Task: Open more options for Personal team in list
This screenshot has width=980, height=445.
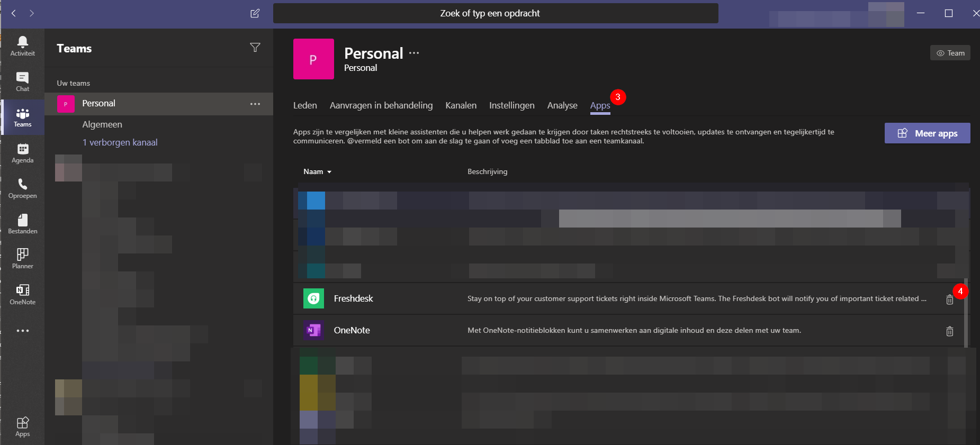Action: tap(255, 104)
